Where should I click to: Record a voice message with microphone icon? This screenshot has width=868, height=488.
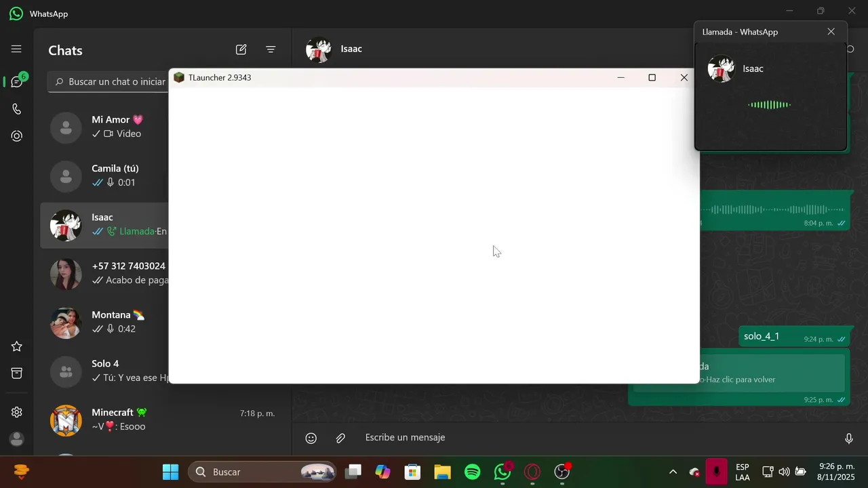[x=848, y=439]
